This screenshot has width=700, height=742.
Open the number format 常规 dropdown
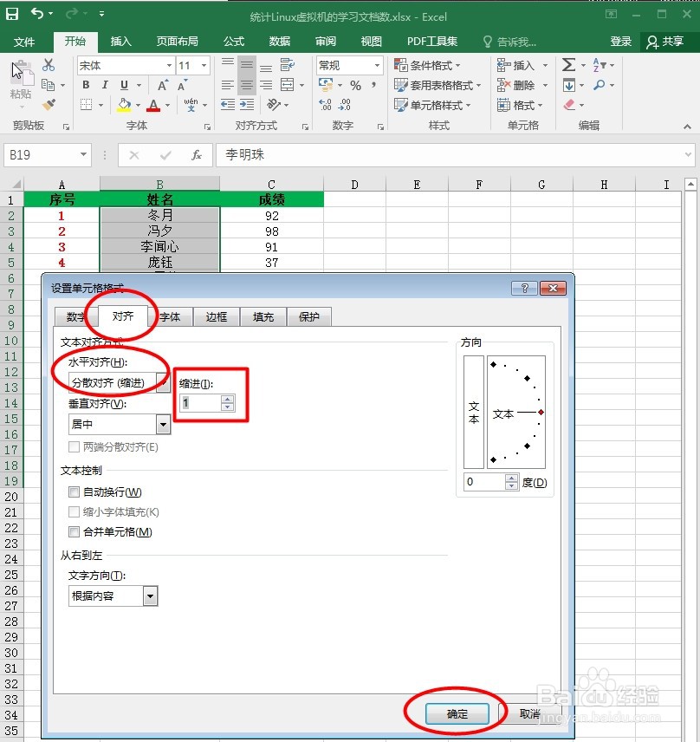(377, 65)
